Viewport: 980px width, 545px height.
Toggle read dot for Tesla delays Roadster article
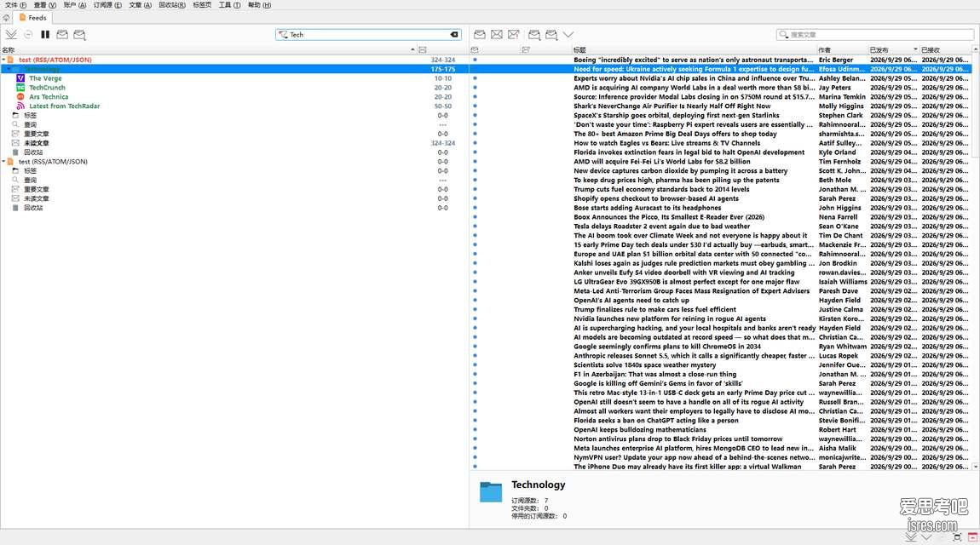475,226
